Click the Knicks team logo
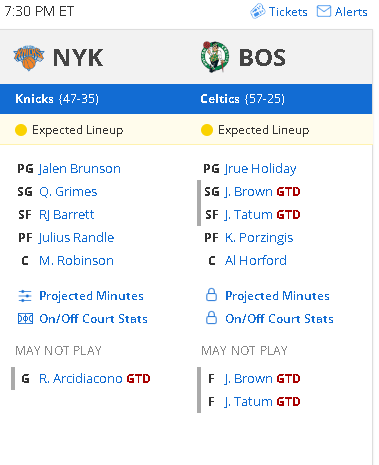This screenshot has width=379, height=465. (x=29, y=58)
